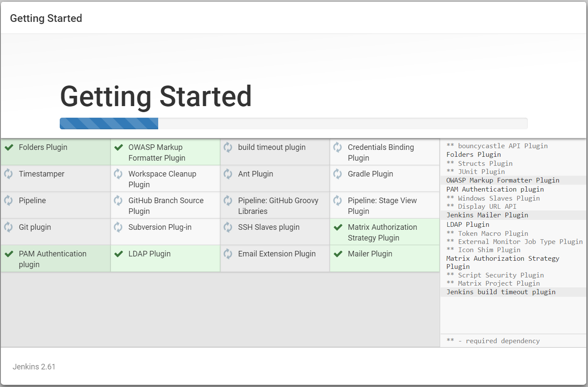This screenshot has height=387, width=588.
Task: Click the 'Ant Plugin' label
Action: [255, 174]
